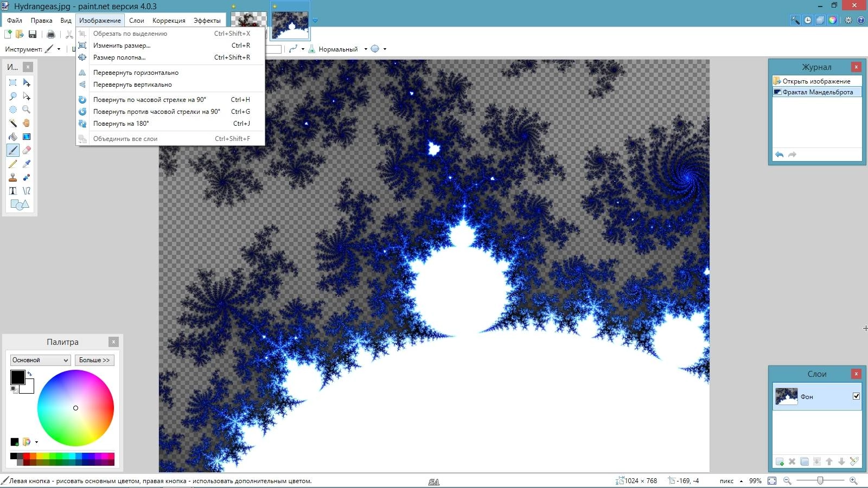Choose Перевернуть горизонтально
The width and height of the screenshot is (868, 488).
(x=170, y=73)
